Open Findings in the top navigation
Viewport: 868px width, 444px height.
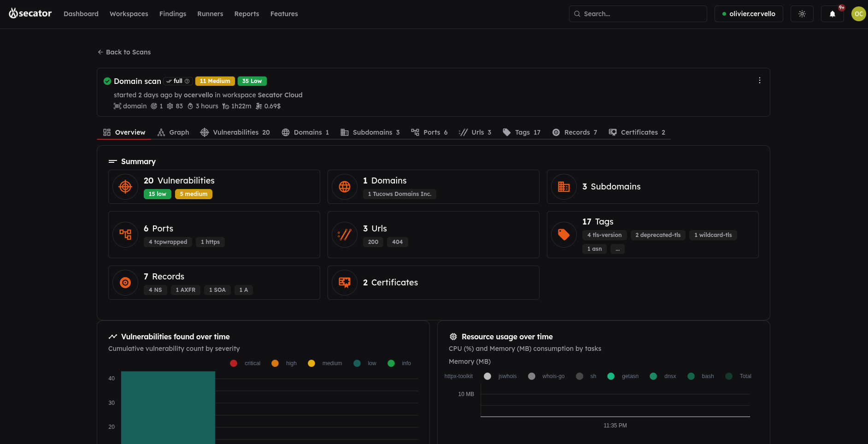pyautogui.click(x=173, y=14)
